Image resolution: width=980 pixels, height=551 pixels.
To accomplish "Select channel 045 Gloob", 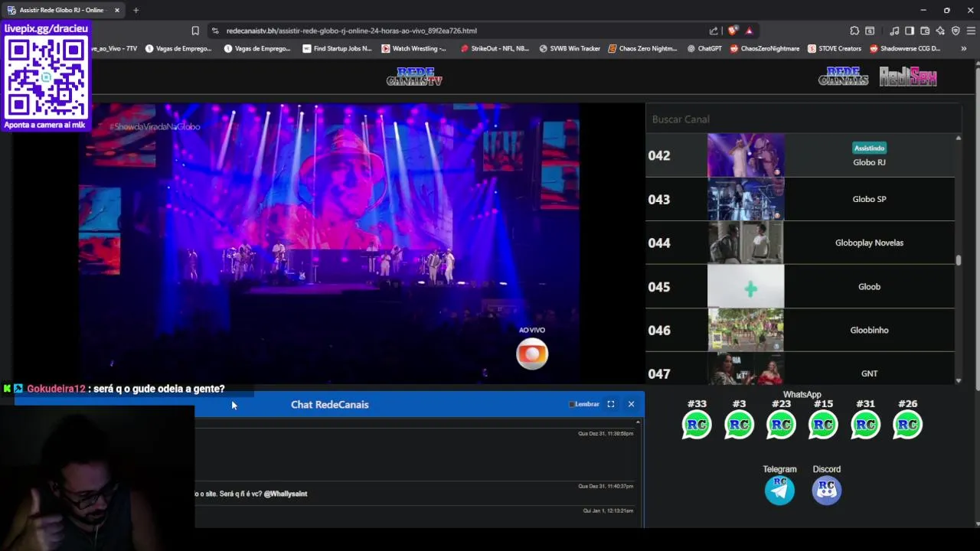I will pos(800,286).
